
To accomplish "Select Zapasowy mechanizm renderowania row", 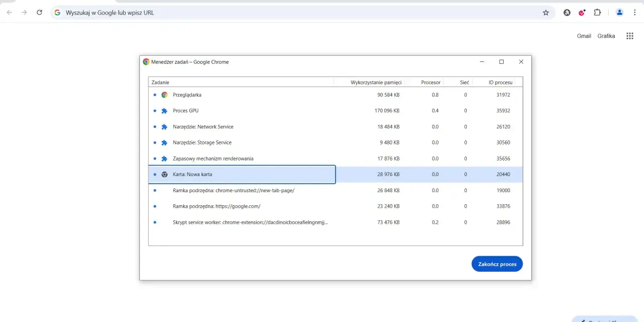I will 336,158.
